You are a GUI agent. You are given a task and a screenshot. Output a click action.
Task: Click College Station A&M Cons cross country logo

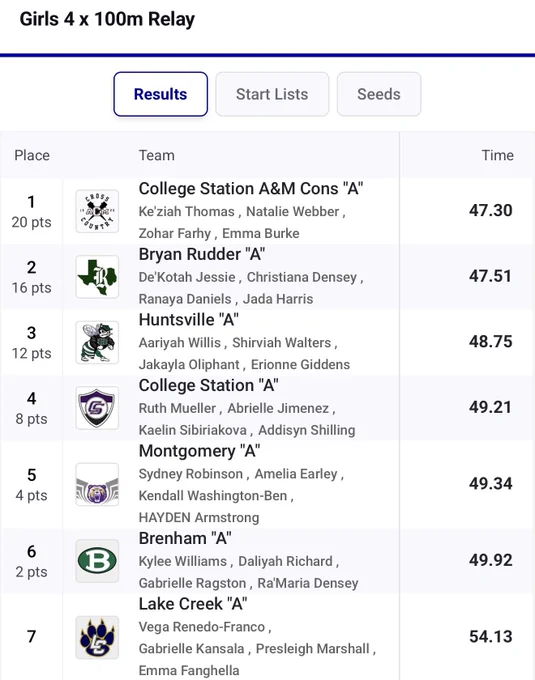[x=97, y=211]
